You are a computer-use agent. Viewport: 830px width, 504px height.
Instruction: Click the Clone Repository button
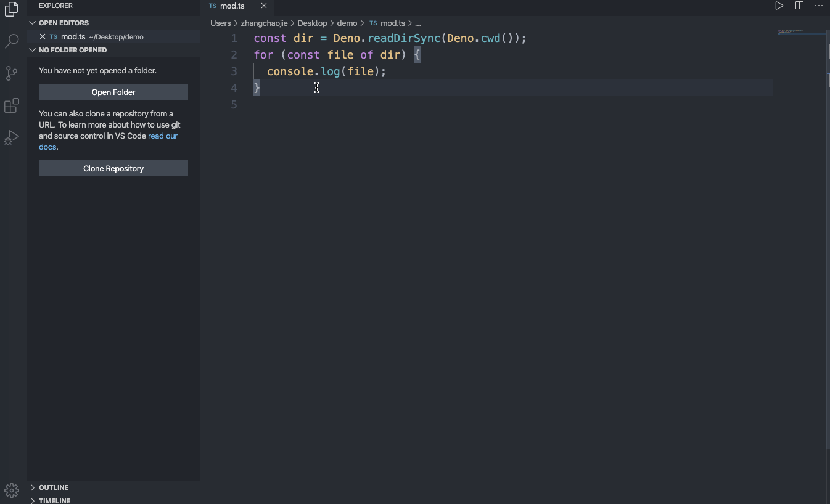tap(113, 168)
